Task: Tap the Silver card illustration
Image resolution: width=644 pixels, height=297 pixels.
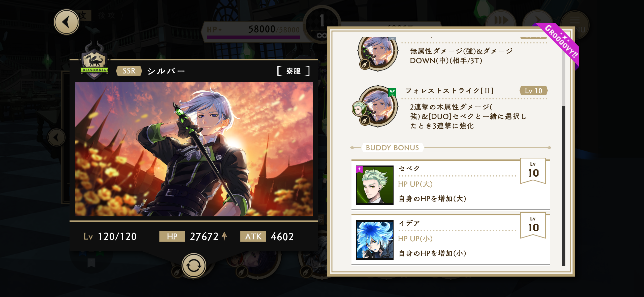Action: click(194, 149)
